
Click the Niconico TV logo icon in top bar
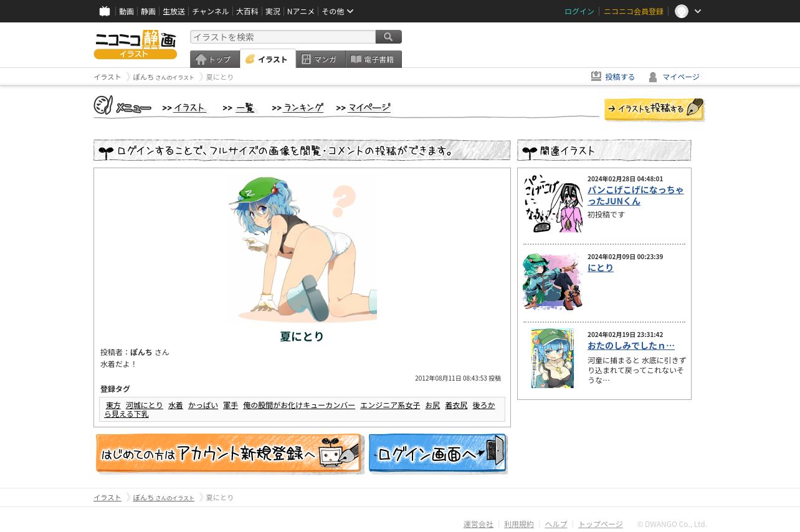click(105, 11)
